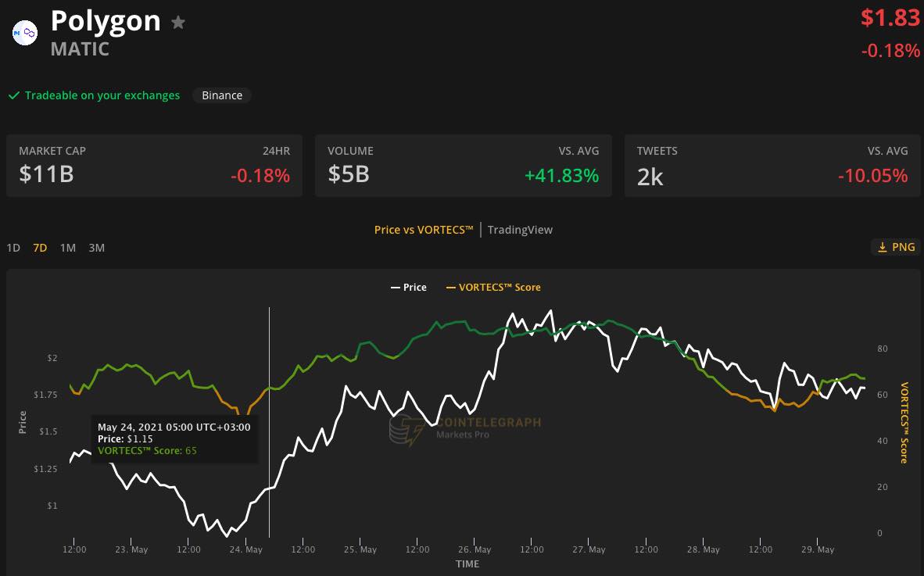Click the 80 label on VORTECS axis

(x=882, y=349)
